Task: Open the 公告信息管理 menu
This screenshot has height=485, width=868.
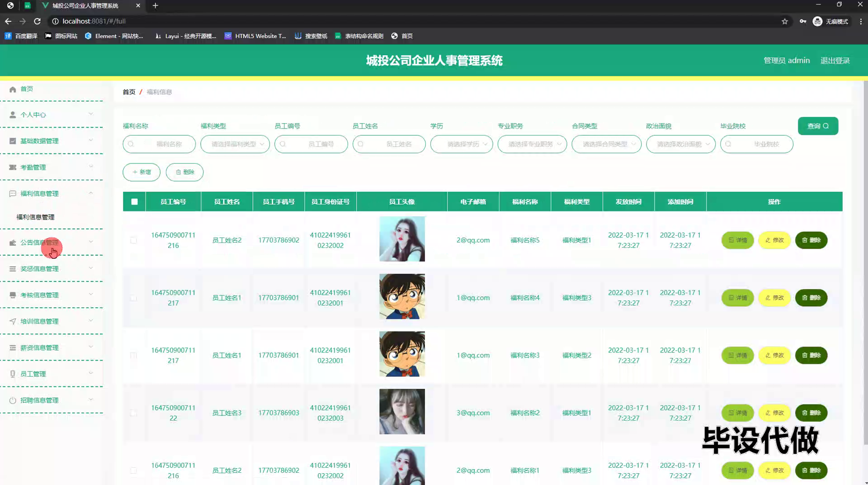Action: click(x=39, y=242)
